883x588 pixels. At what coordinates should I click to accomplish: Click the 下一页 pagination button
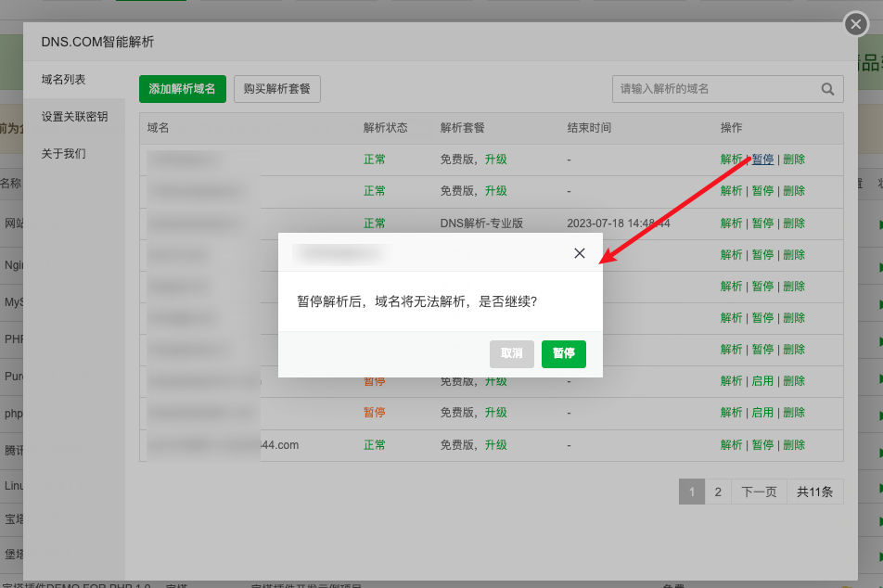[x=759, y=492]
